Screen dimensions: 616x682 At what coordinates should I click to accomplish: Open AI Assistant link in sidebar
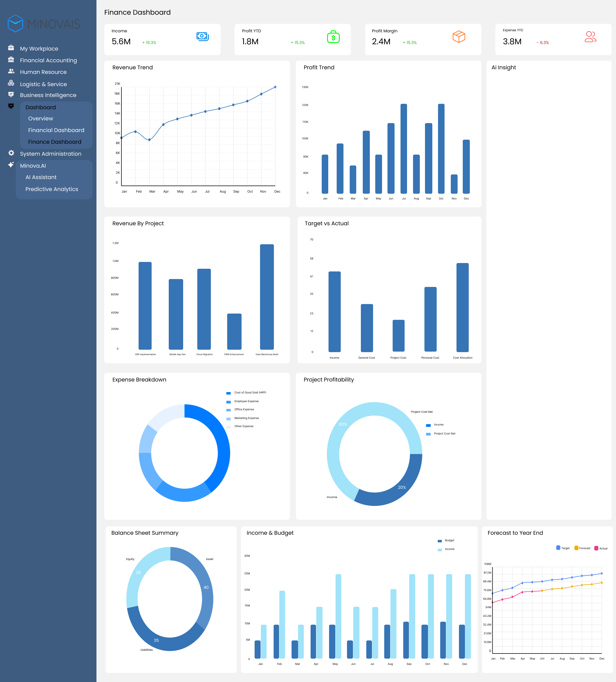(x=41, y=177)
